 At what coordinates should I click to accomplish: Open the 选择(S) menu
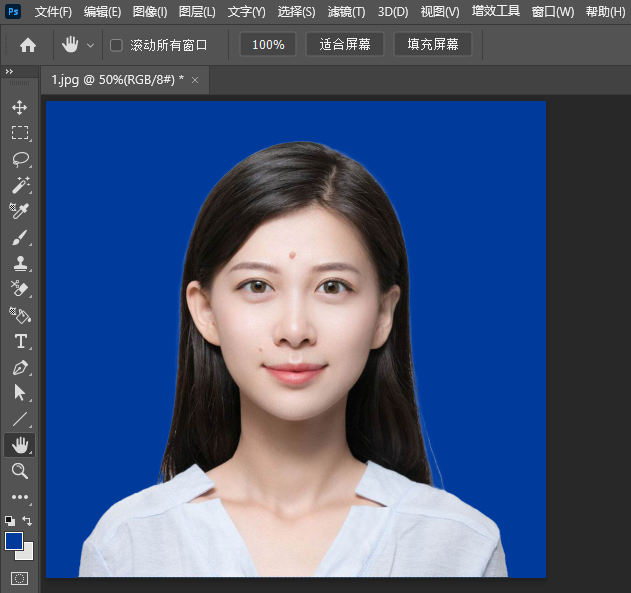click(x=297, y=12)
